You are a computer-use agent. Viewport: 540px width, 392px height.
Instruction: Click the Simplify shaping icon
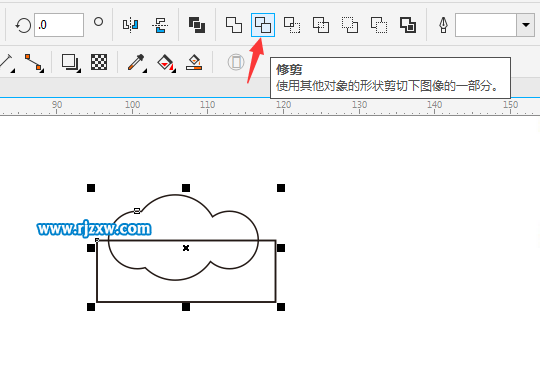(x=321, y=25)
